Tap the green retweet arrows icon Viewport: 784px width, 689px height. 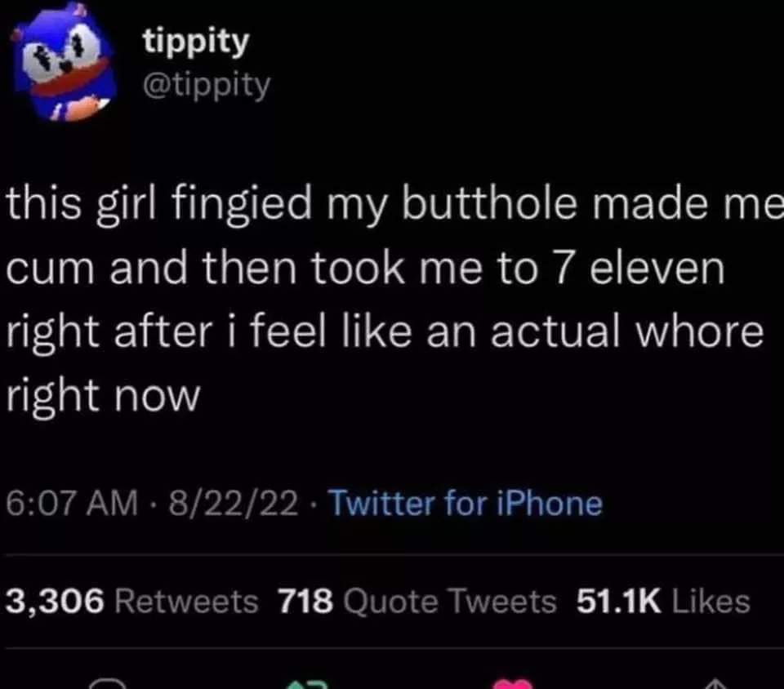(306, 684)
